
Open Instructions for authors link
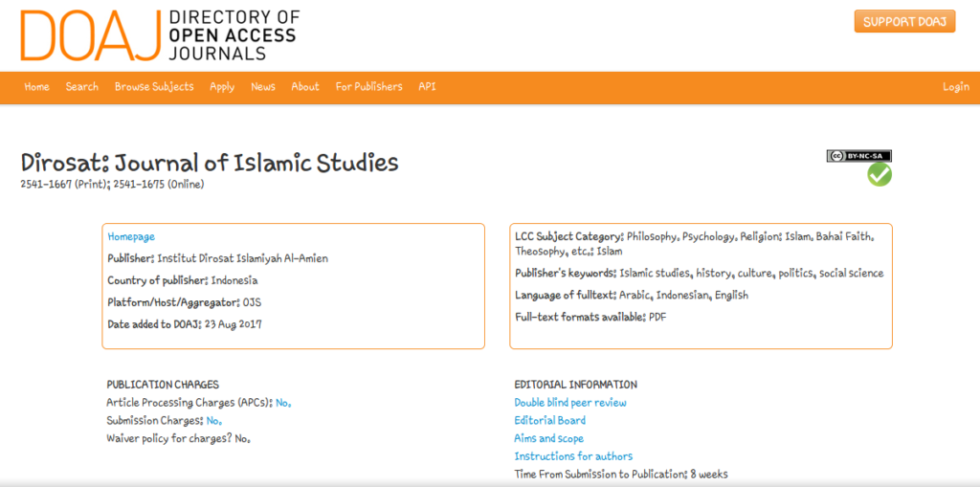pos(573,456)
